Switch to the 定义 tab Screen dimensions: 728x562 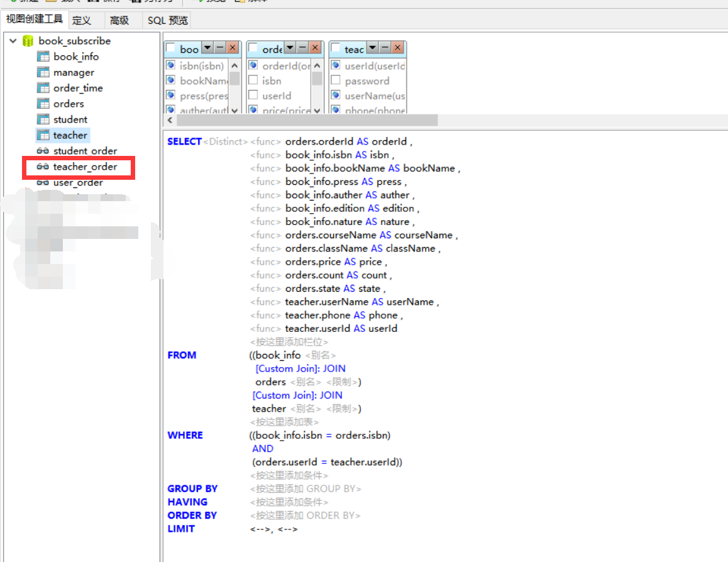pos(82,20)
